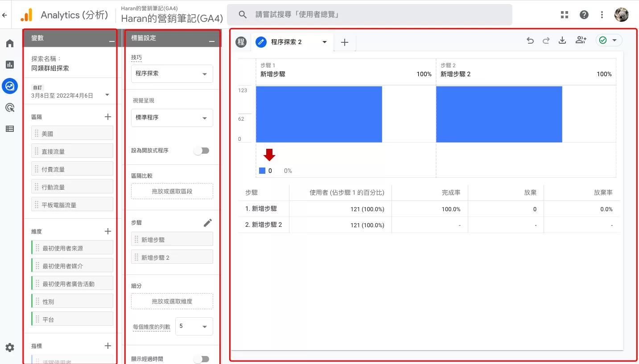639x364 pixels.
Task: Select the 最初使用者廣告活動 dimension
Action: pos(72,283)
